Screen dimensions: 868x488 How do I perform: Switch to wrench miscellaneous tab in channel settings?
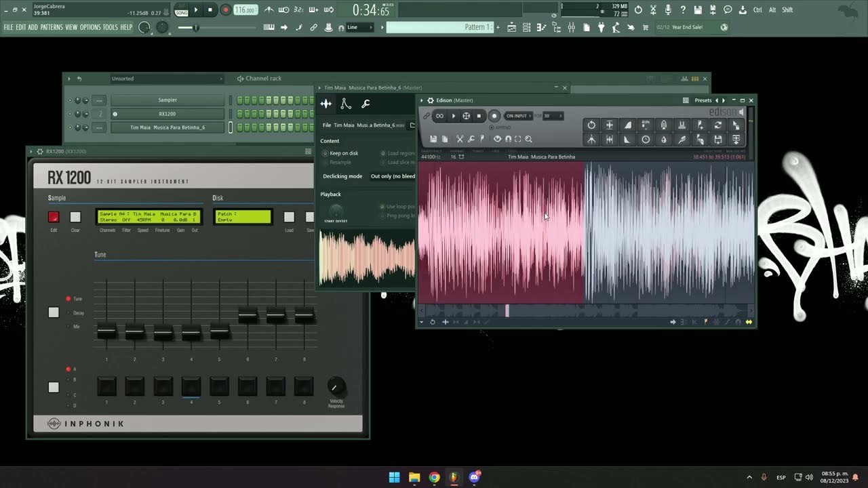point(366,104)
